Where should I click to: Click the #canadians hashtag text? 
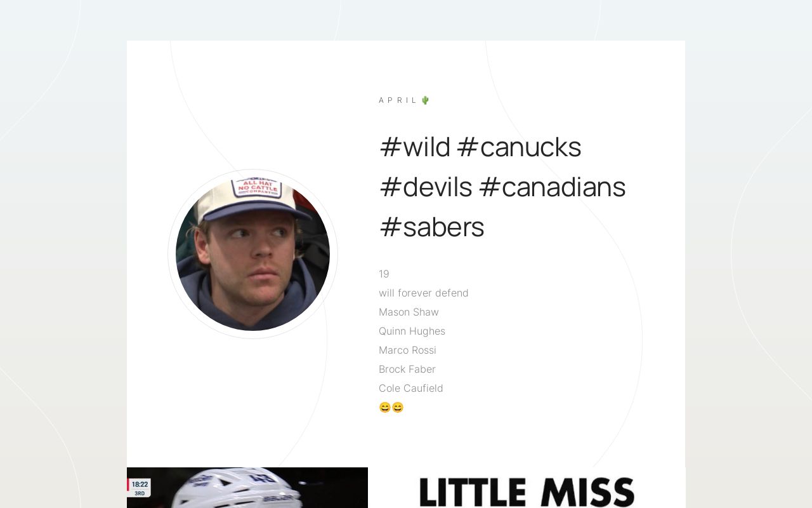[x=553, y=187]
